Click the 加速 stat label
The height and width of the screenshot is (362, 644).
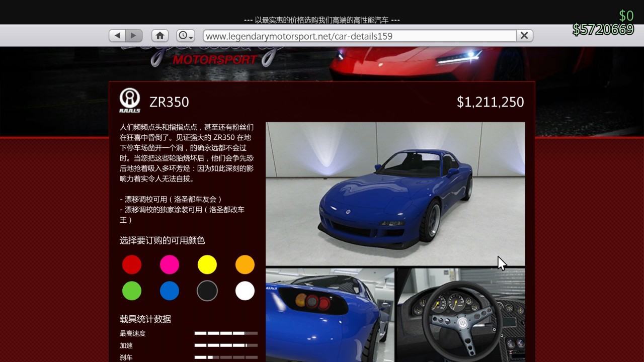pos(126,345)
